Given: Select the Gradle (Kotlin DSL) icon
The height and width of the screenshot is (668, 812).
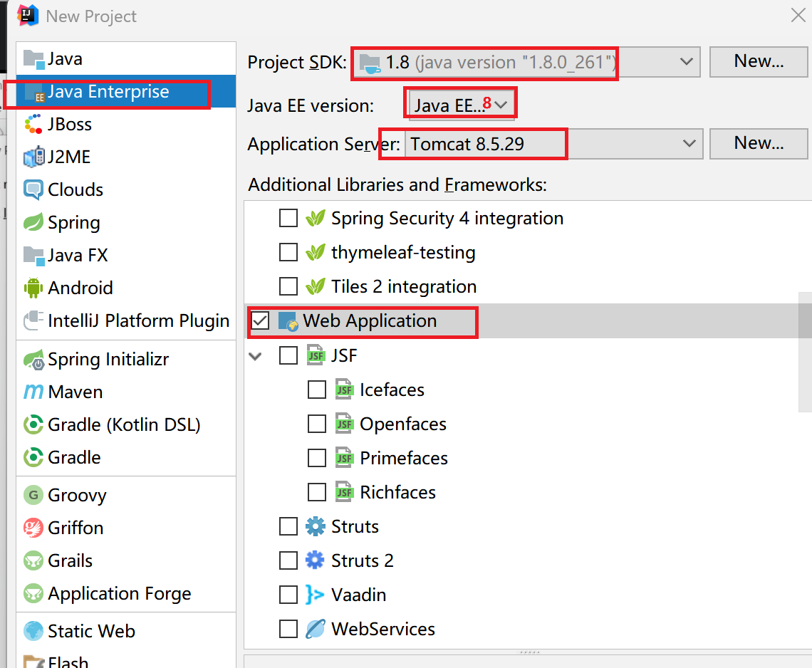Looking at the screenshot, I should click(33, 424).
